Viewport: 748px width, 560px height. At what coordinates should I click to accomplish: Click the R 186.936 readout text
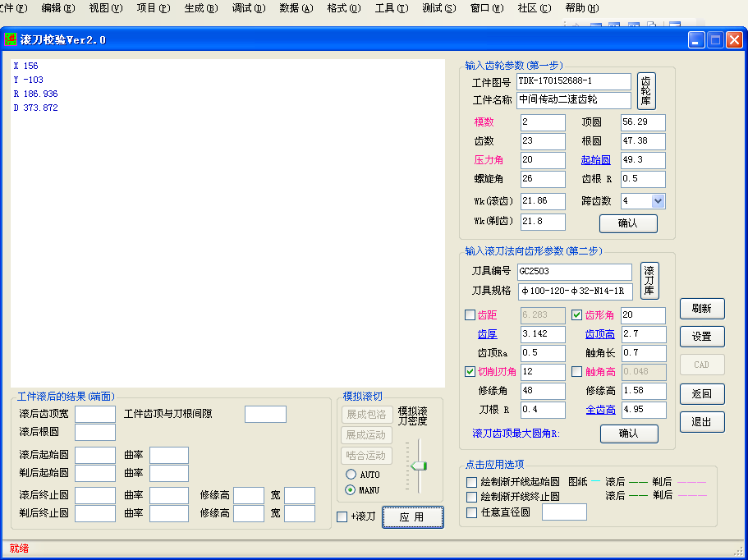[x=36, y=94]
